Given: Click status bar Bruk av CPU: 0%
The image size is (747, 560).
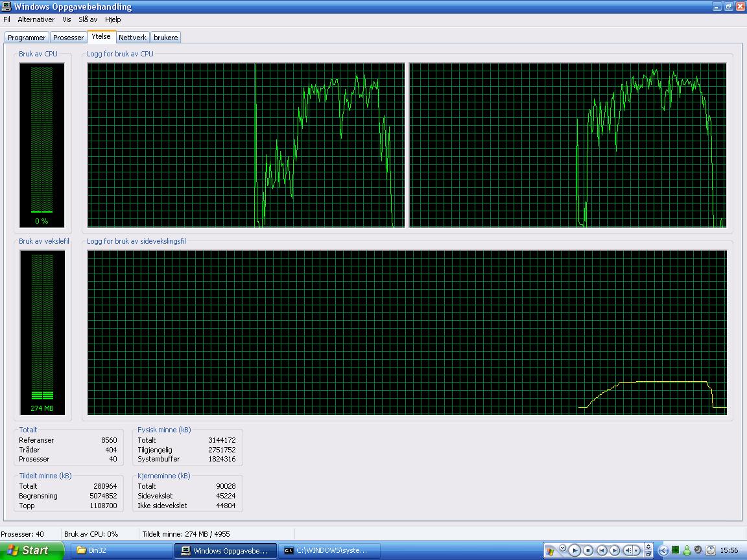Looking at the screenshot, I should (x=91, y=534).
